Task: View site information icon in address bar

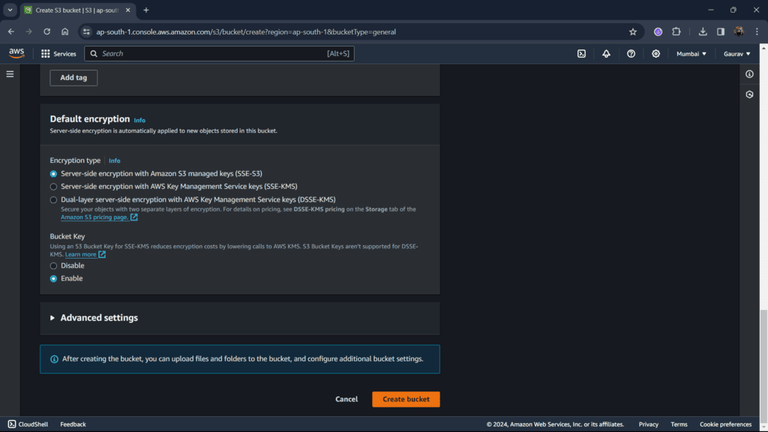Action: click(87, 32)
